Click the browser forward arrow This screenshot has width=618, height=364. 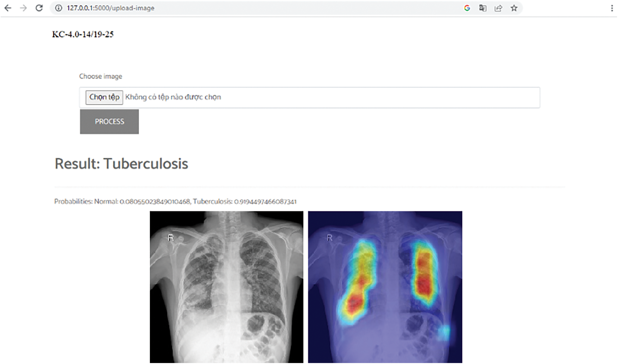click(x=23, y=8)
